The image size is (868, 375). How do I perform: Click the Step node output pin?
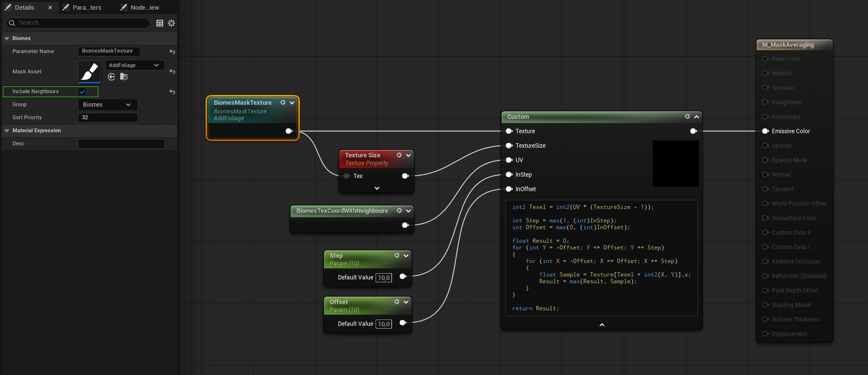click(x=403, y=277)
